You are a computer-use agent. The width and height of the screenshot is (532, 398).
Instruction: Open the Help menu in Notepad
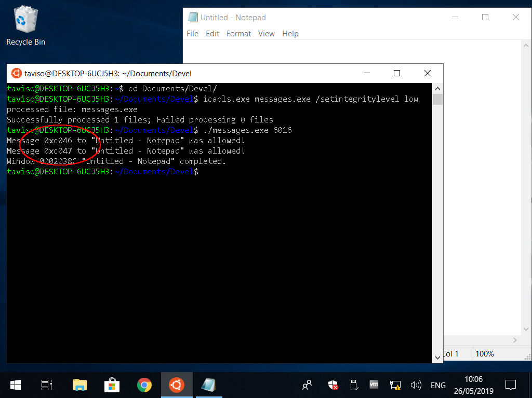[290, 34]
